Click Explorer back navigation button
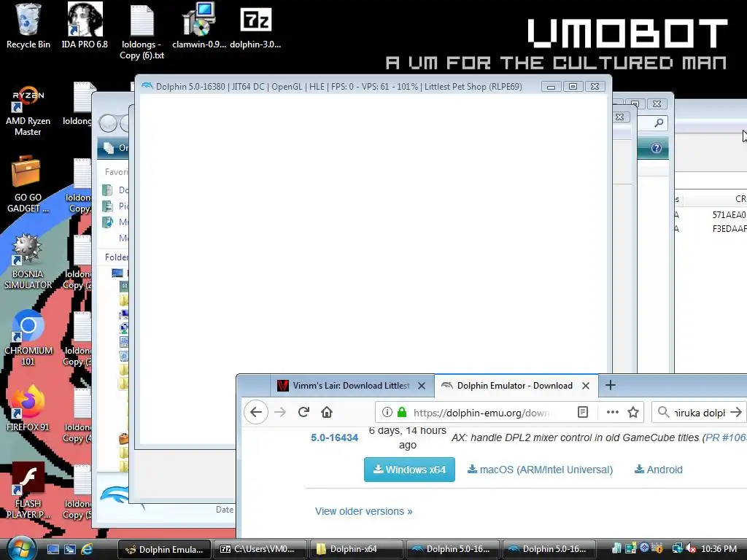The height and width of the screenshot is (560, 747). (108, 123)
